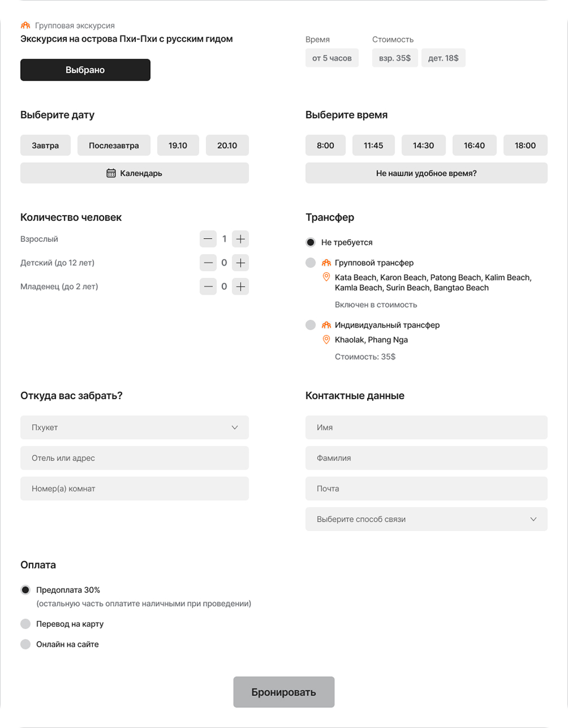
Task: Choose Онлайн на сайте payment method
Action: [x=26, y=644]
